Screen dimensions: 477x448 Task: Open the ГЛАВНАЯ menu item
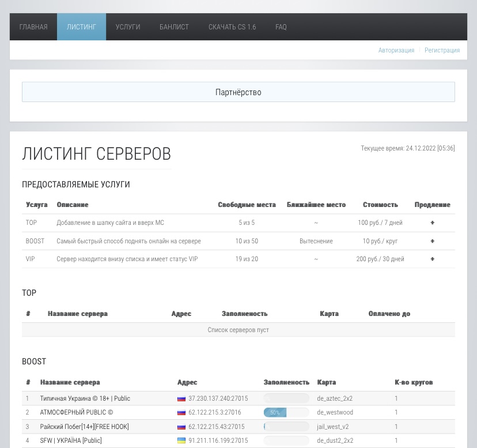pos(33,27)
